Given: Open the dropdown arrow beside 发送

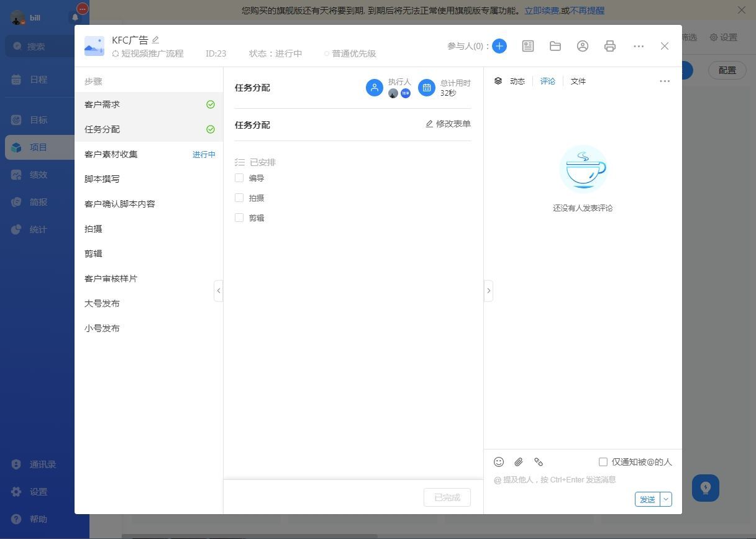Looking at the screenshot, I should (666, 499).
